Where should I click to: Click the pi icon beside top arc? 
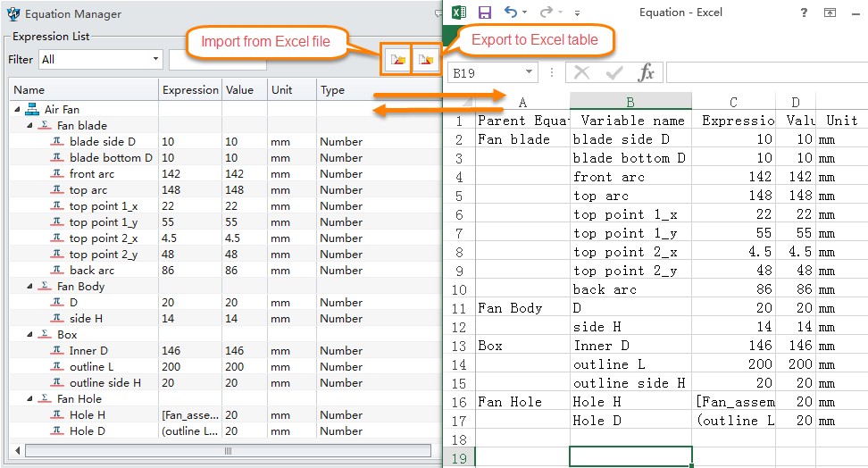click(57, 189)
